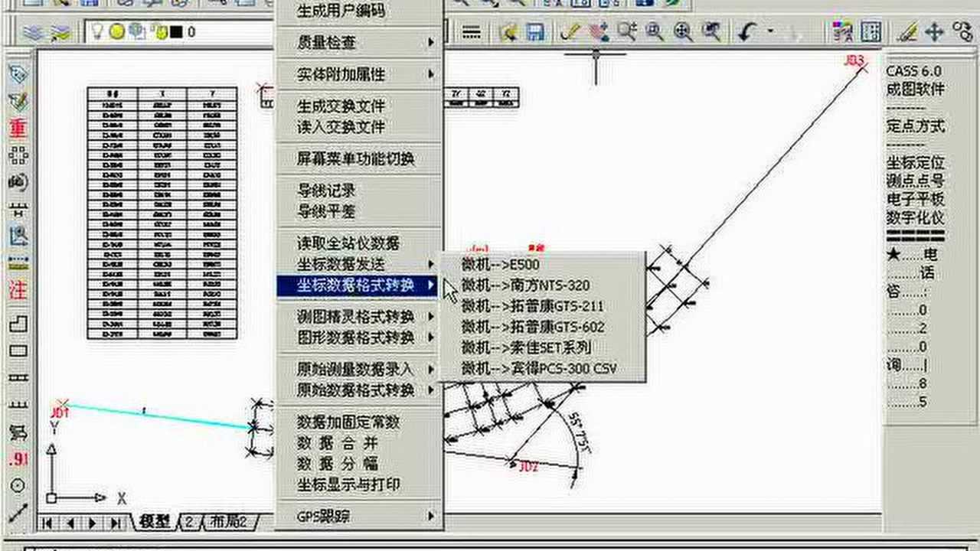The image size is (980, 551).
Task: Expand the GPS跟踪 submenu
Action: click(x=359, y=517)
